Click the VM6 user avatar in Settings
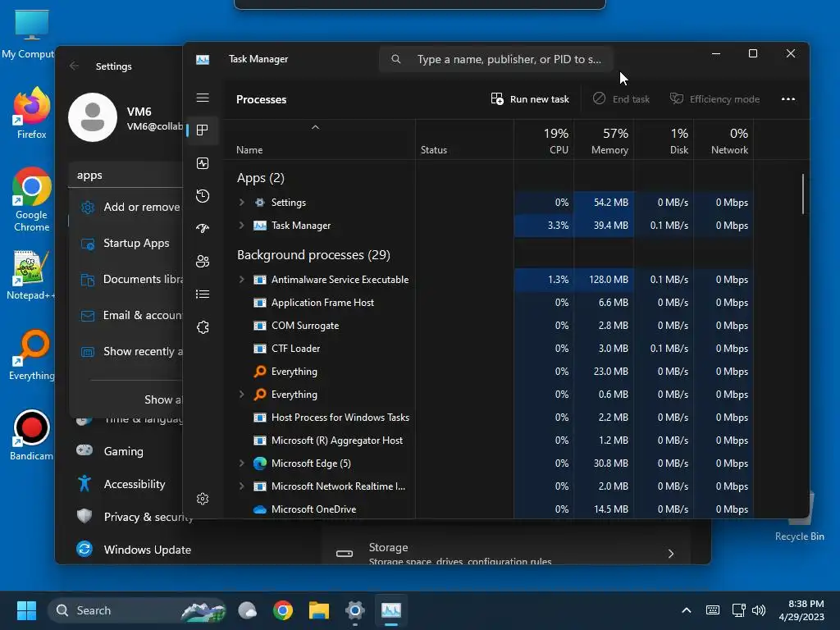 (93, 117)
